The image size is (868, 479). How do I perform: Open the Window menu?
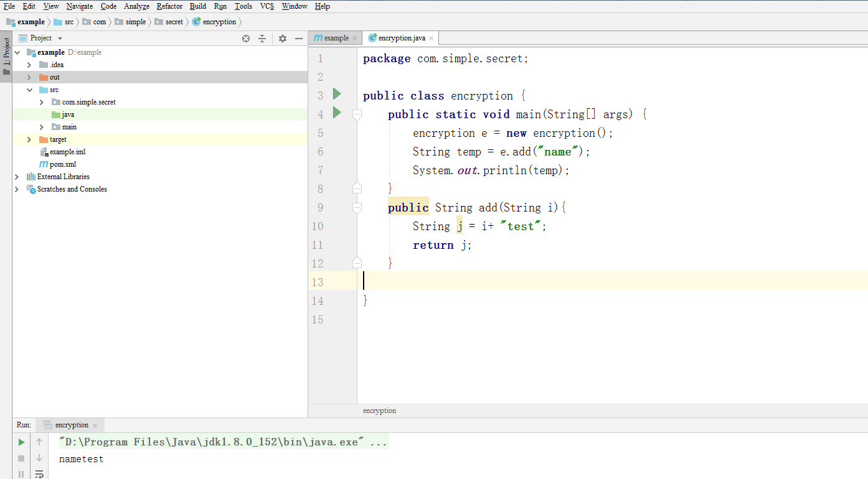tap(295, 6)
